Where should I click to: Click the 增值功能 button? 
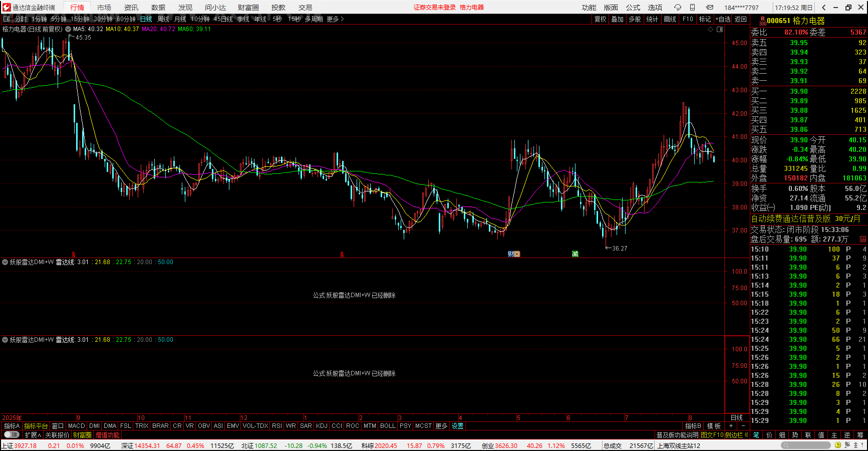tap(108, 435)
